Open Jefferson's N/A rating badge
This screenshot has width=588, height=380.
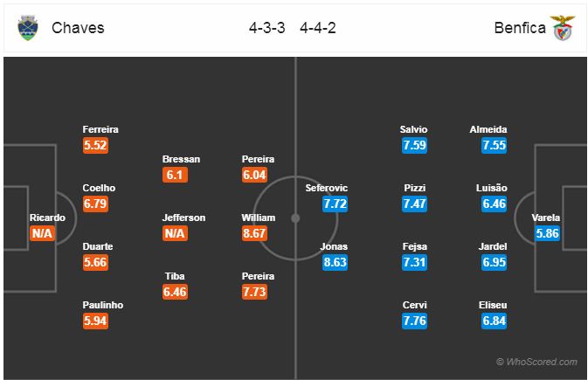click(175, 233)
